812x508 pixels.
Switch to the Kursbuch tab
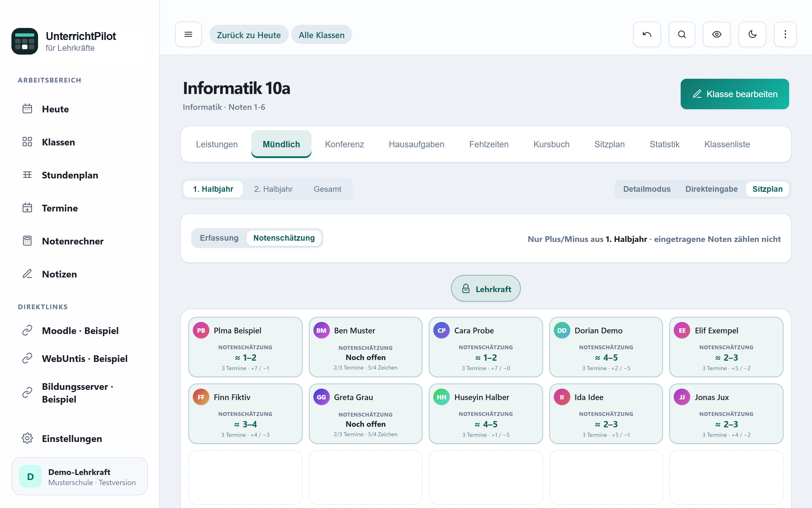(x=551, y=144)
